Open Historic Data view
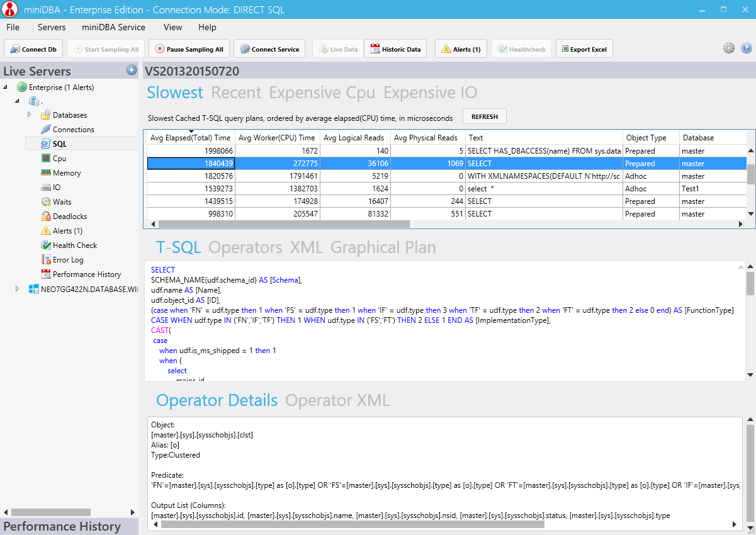This screenshot has width=756, height=535. pos(395,49)
